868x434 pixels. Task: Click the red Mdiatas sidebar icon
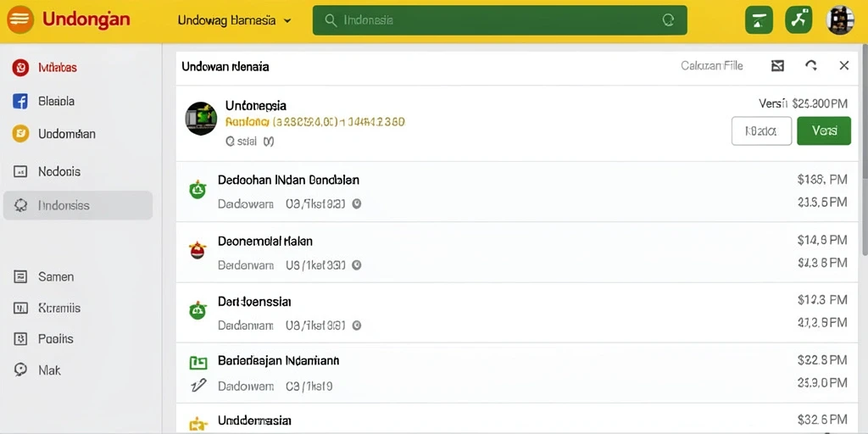tap(20, 68)
